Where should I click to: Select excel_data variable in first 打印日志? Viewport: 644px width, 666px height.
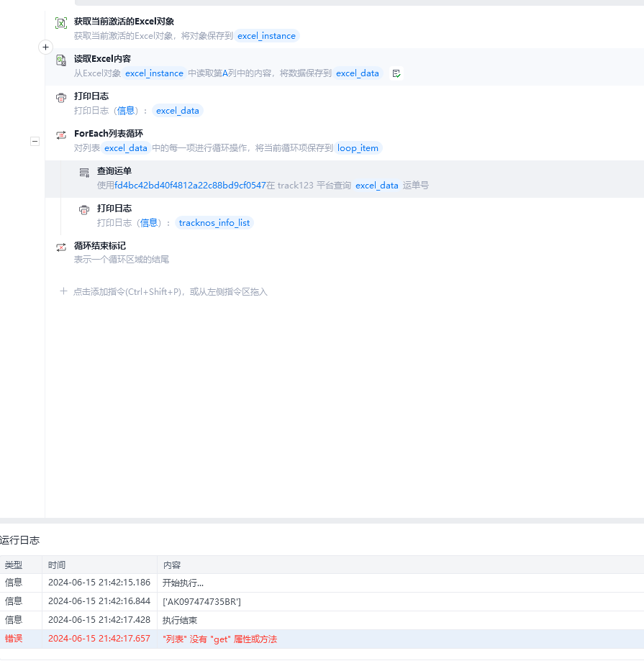point(178,111)
